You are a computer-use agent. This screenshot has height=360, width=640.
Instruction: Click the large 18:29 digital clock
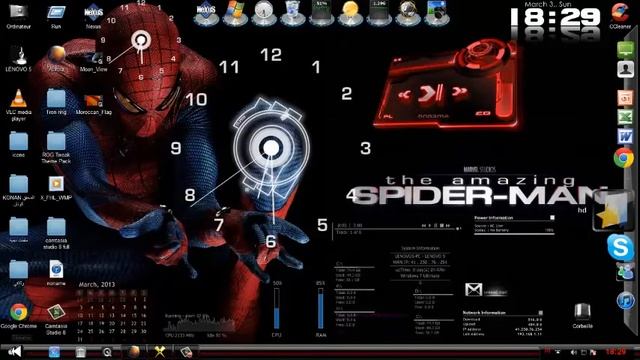(556, 18)
